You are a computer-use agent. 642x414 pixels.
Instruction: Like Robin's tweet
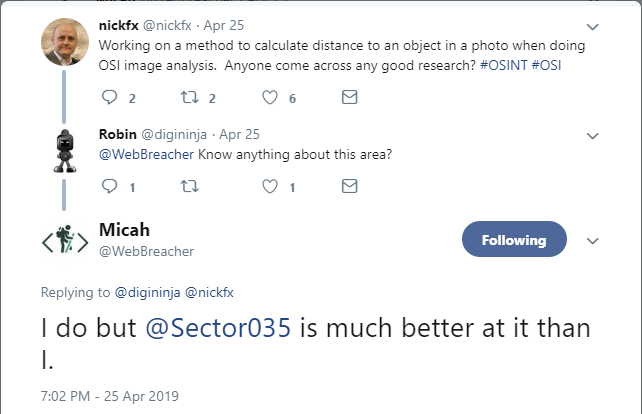[270, 187]
